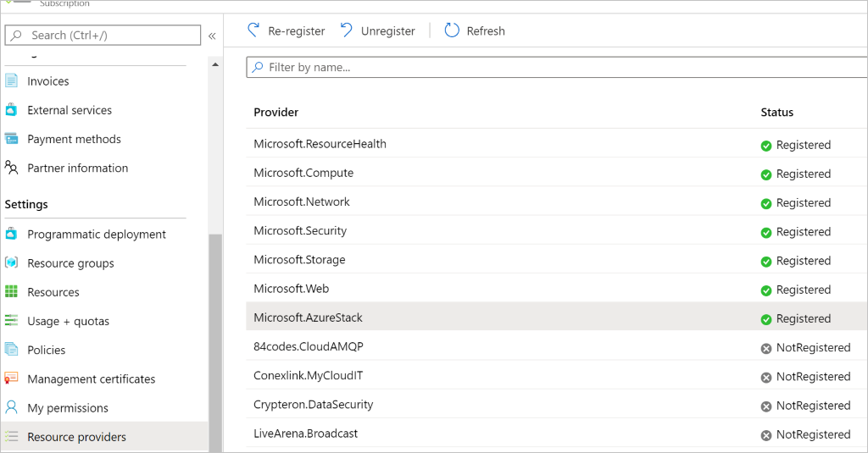
Task: Click in the Filter by name field
Action: pos(556,68)
